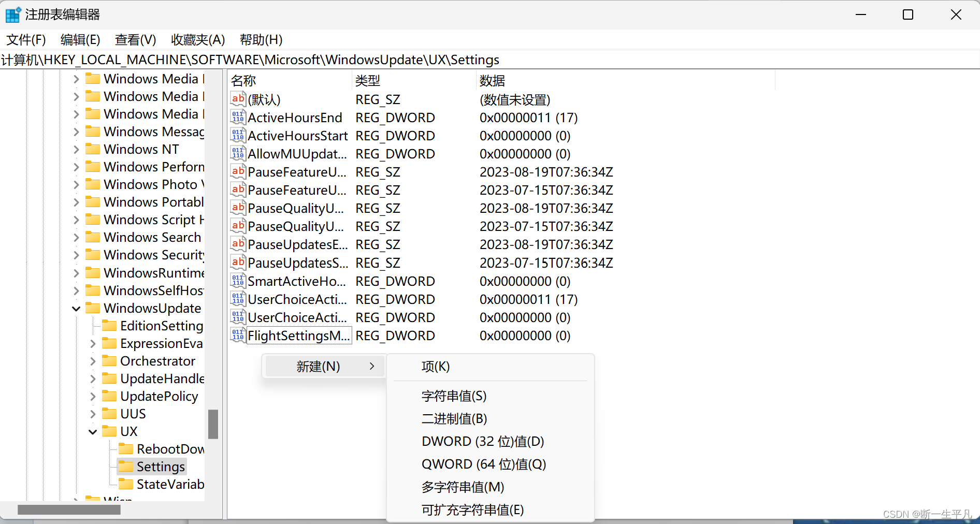
Task: Click the Windows Script H folder icon
Action: tap(93, 220)
